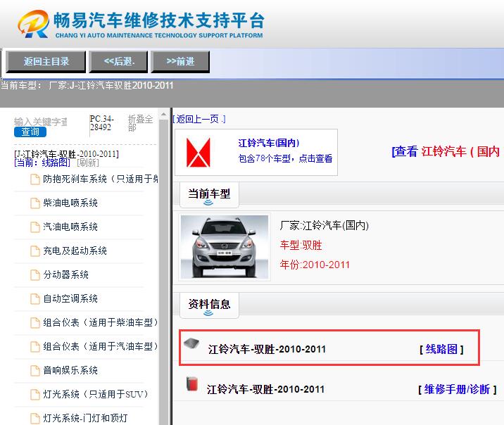Focus the keyword input field 输入关键字
This screenshot has height=425, width=504.
click(41, 122)
